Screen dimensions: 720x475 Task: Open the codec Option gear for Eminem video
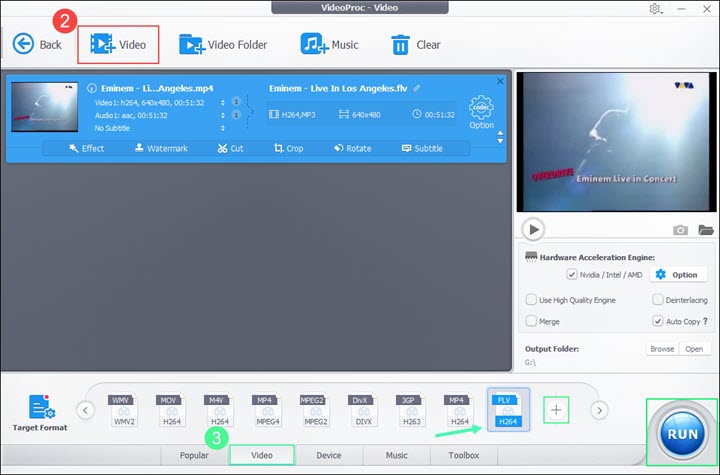point(481,112)
